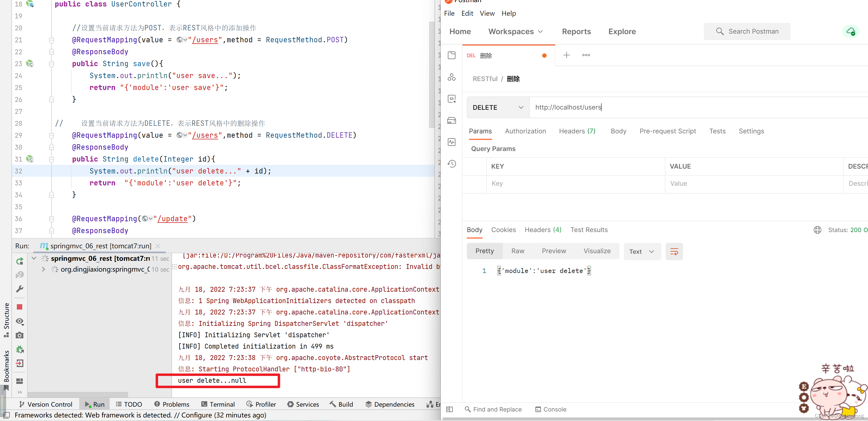Run the save method via gutter run icon
The height and width of the screenshot is (421, 868).
pyautogui.click(x=30, y=64)
